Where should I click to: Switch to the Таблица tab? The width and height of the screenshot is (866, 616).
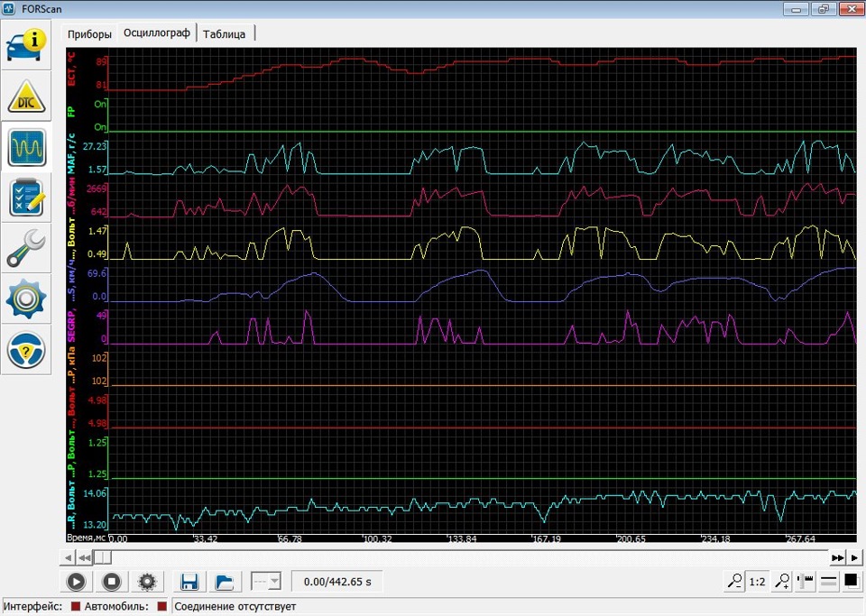(225, 33)
